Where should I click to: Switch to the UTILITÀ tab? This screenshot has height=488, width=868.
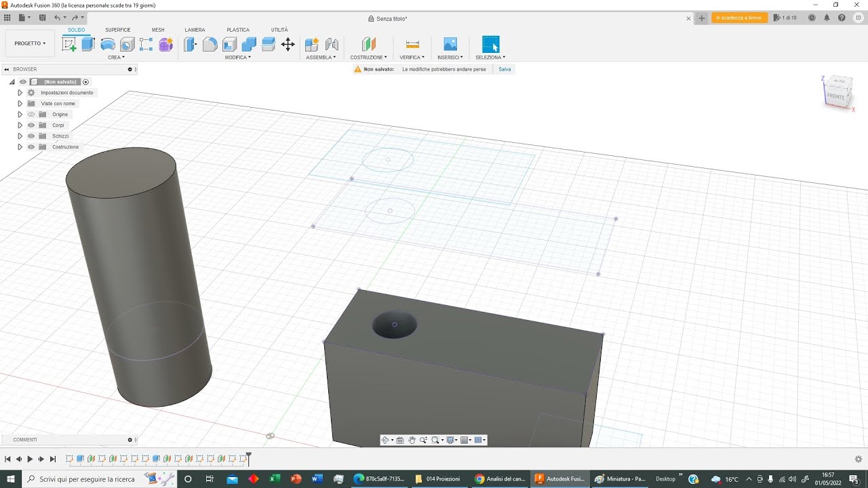(x=279, y=30)
